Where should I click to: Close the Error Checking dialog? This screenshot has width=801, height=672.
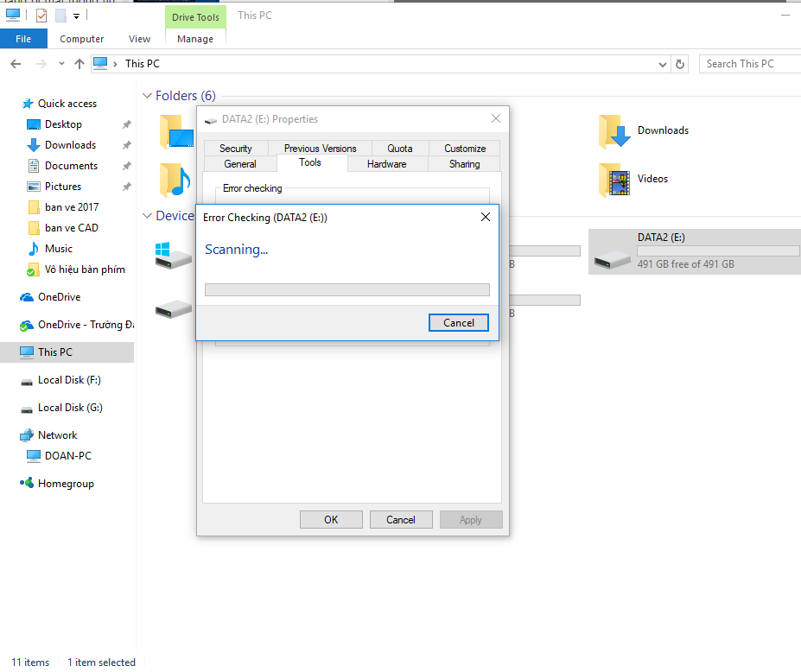tap(486, 217)
